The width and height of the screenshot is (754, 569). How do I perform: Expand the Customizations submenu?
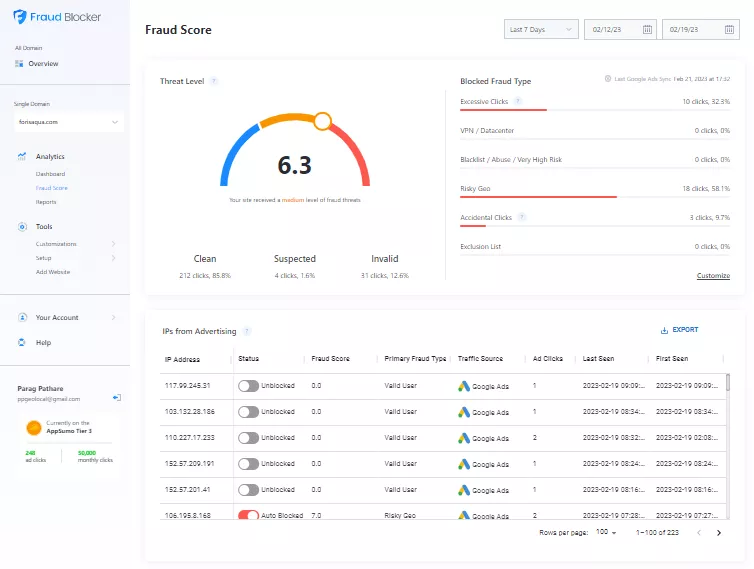113,244
